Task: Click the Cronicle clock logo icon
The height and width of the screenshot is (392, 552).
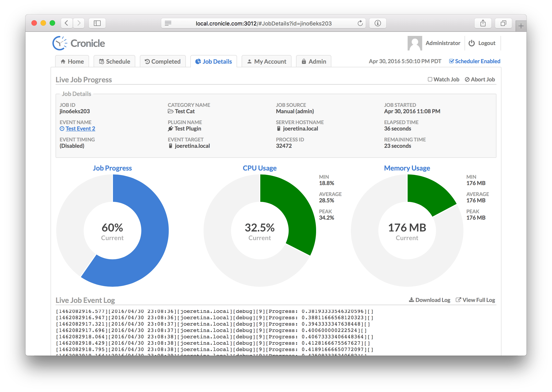Action: click(59, 43)
